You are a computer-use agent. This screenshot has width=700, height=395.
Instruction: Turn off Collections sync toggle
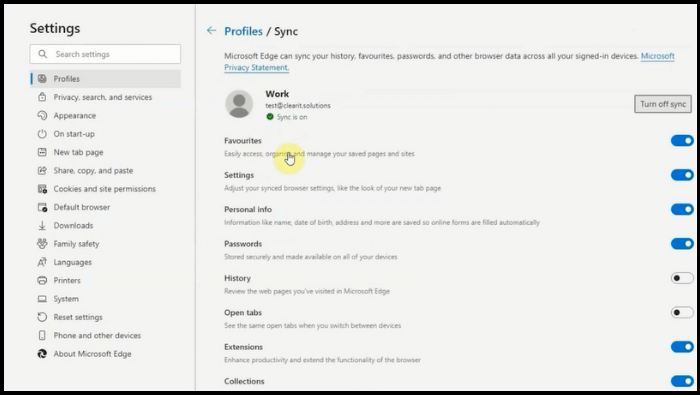(682, 381)
